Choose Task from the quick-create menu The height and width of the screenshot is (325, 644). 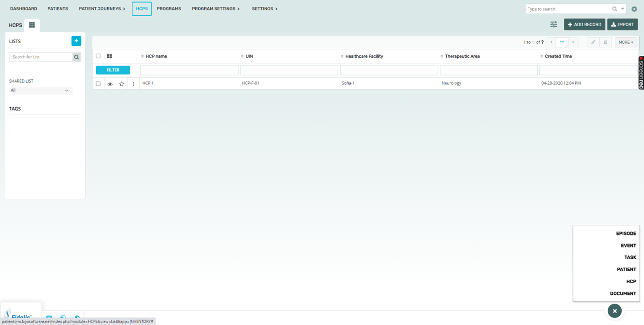point(630,258)
